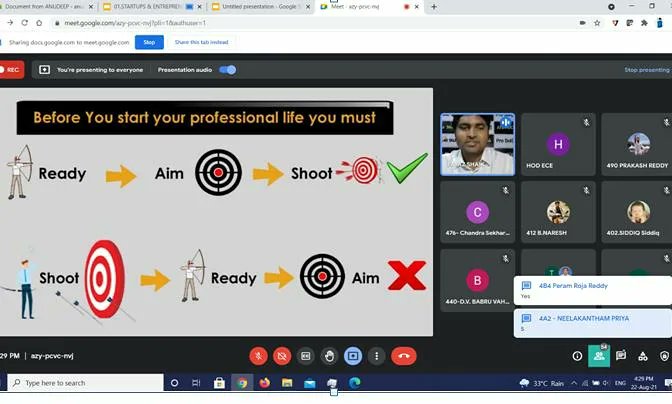
Task: Open more options three-dot menu
Action: [x=376, y=356]
